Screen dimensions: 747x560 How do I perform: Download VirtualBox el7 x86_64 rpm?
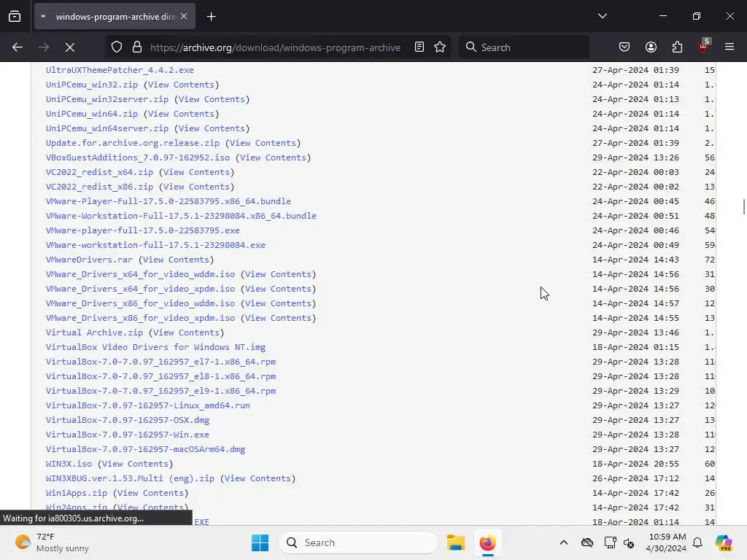pyautogui.click(x=160, y=362)
